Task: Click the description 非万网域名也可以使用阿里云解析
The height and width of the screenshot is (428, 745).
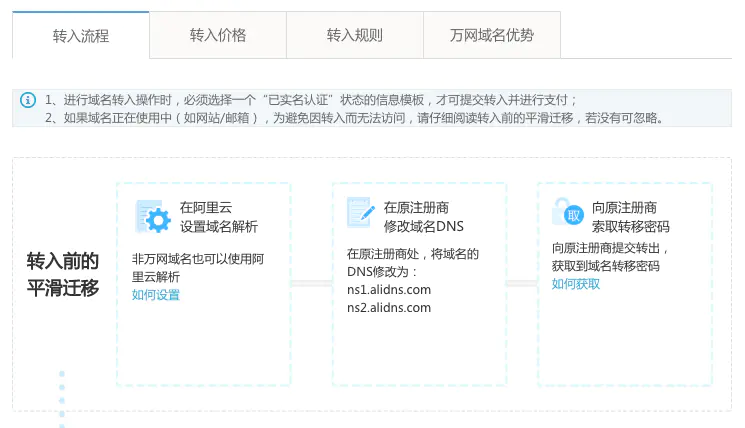Action: coord(198,267)
